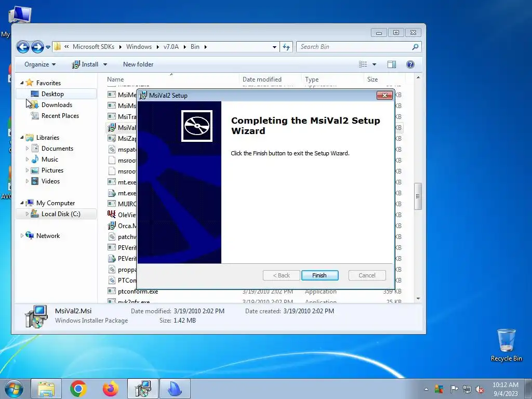Toggle the preview pane icon
The height and width of the screenshot is (399, 532).
click(392, 64)
